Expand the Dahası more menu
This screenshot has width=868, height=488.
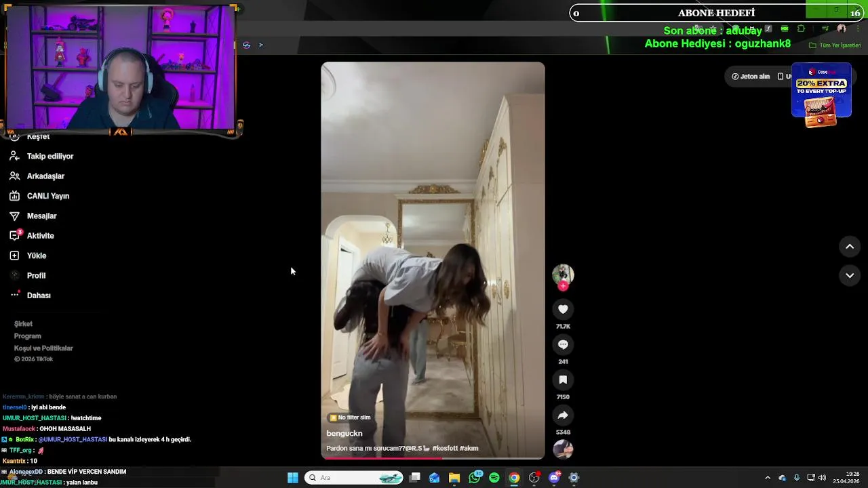[31, 295]
